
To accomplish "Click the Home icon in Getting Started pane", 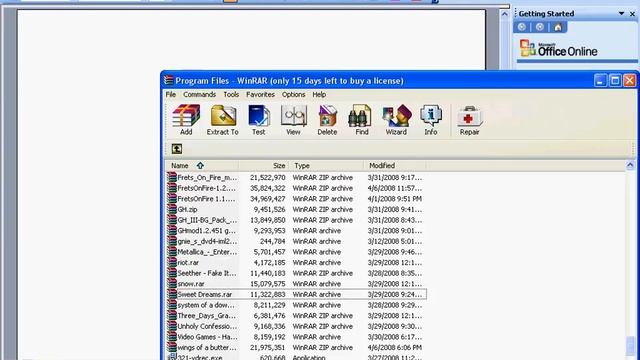I will click(558, 27).
